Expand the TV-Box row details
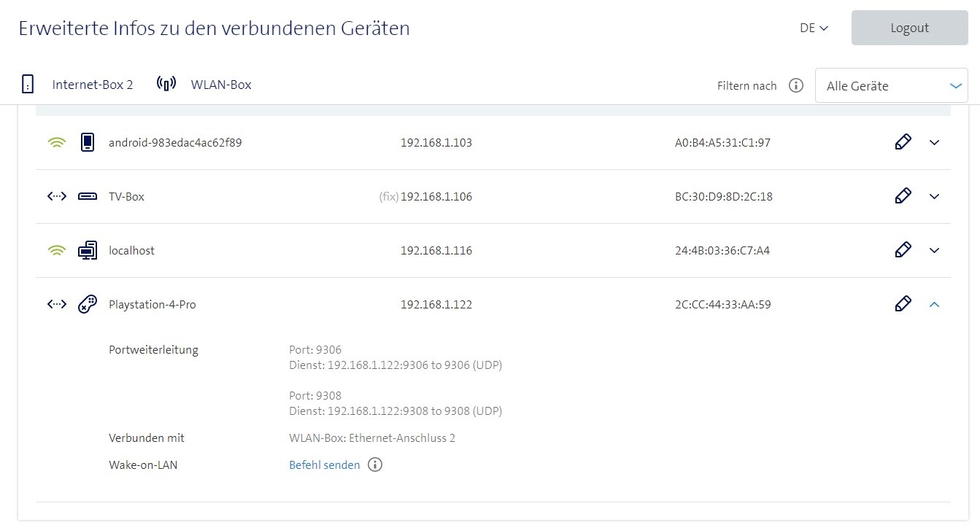Viewport: 980px width, 525px height. click(x=935, y=197)
